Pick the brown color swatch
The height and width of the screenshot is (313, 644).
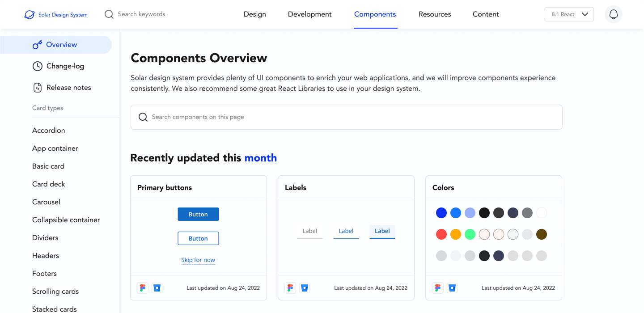[542, 234]
